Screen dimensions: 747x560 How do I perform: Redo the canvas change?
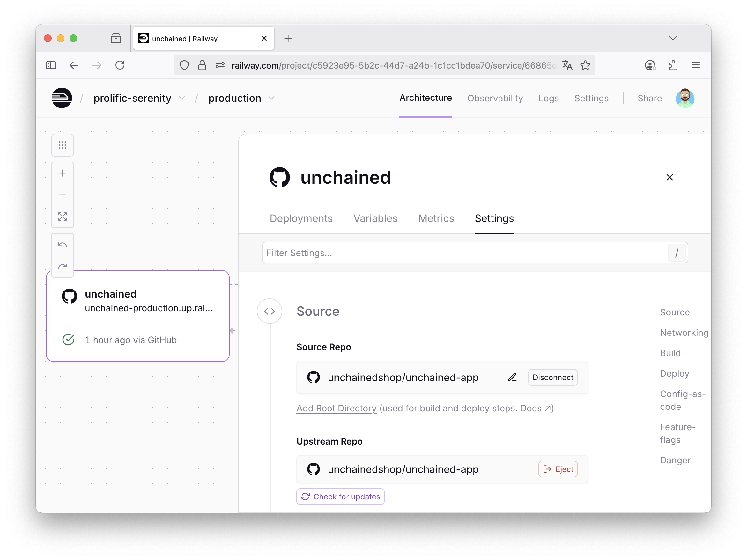pyautogui.click(x=63, y=266)
